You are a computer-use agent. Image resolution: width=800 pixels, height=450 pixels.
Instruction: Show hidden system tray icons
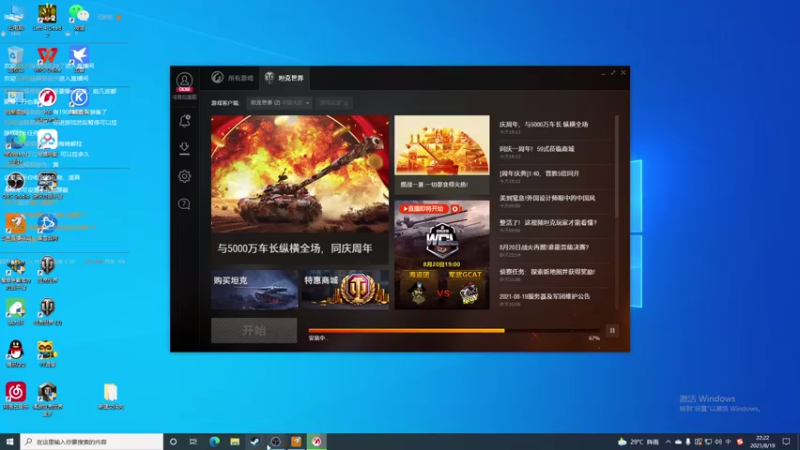[668, 442]
